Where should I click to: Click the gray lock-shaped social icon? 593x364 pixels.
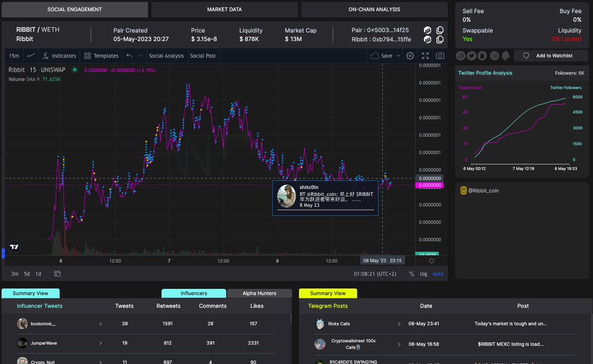pyautogui.click(x=483, y=56)
